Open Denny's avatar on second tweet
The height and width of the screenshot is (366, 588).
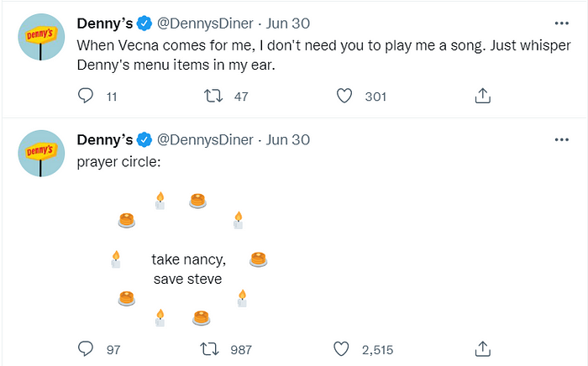pos(41,154)
